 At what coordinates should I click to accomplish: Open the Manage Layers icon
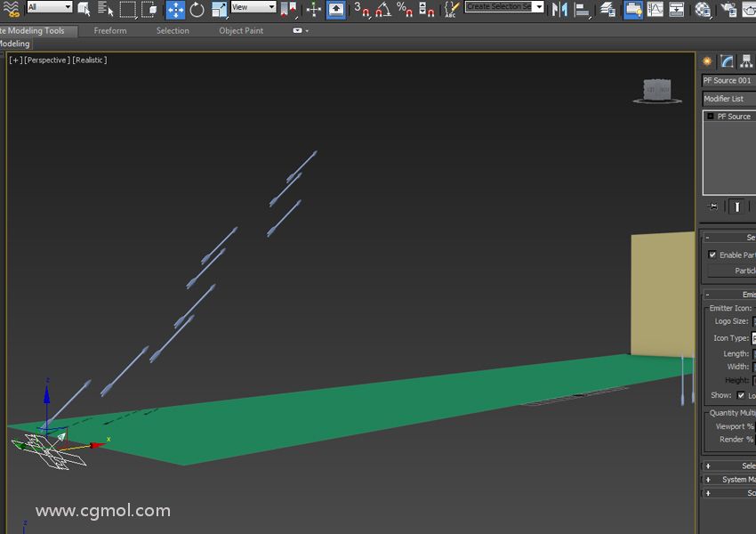pyautogui.click(x=608, y=10)
